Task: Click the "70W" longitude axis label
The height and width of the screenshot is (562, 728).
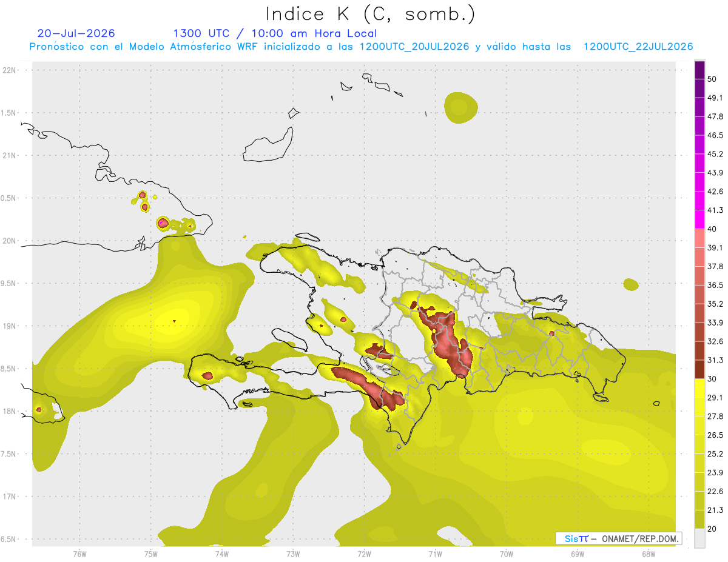Action: [507, 554]
